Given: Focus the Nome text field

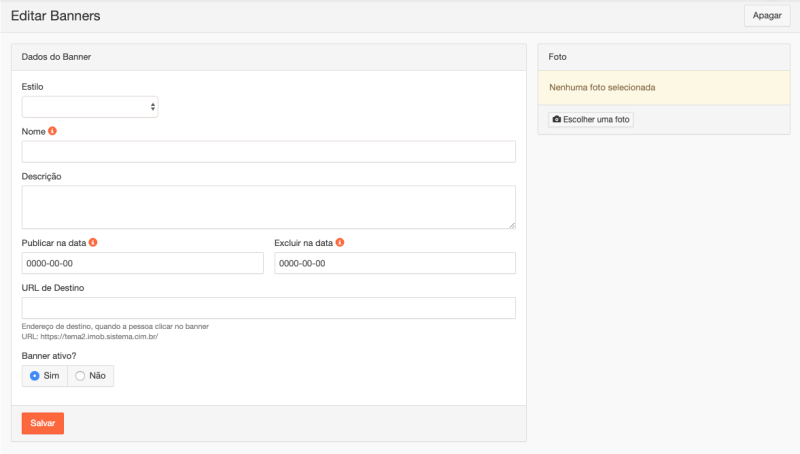Looking at the screenshot, I should point(268,151).
